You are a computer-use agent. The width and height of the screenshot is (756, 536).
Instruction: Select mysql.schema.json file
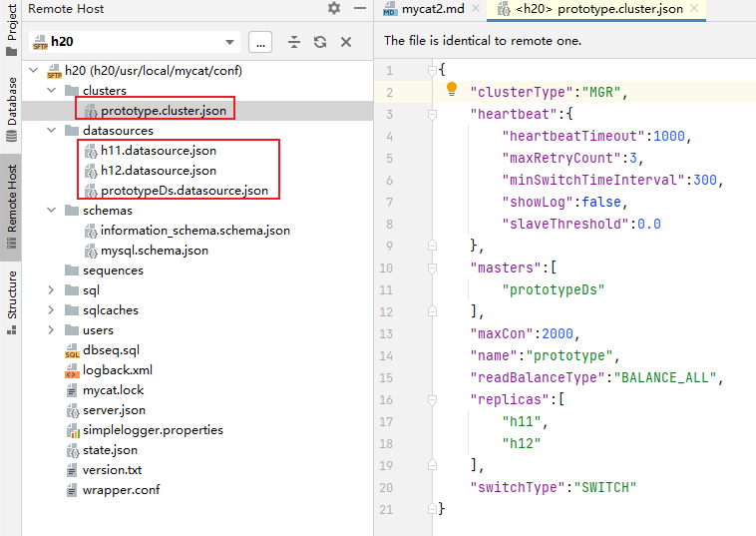click(x=155, y=251)
